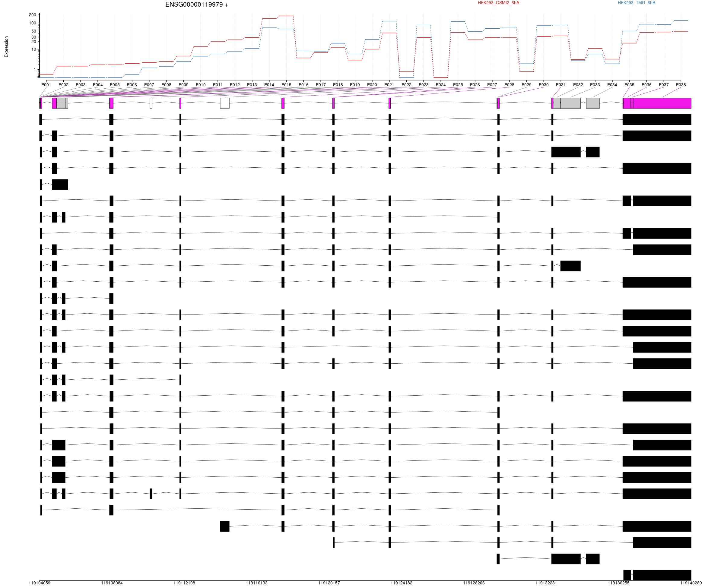Click exon label E033

(x=595, y=85)
